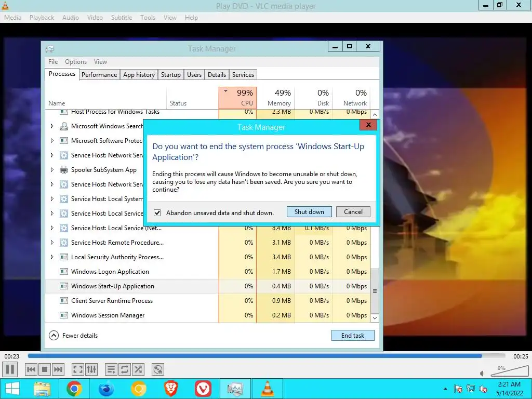Stop playback in VLC

pyautogui.click(x=45, y=369)
